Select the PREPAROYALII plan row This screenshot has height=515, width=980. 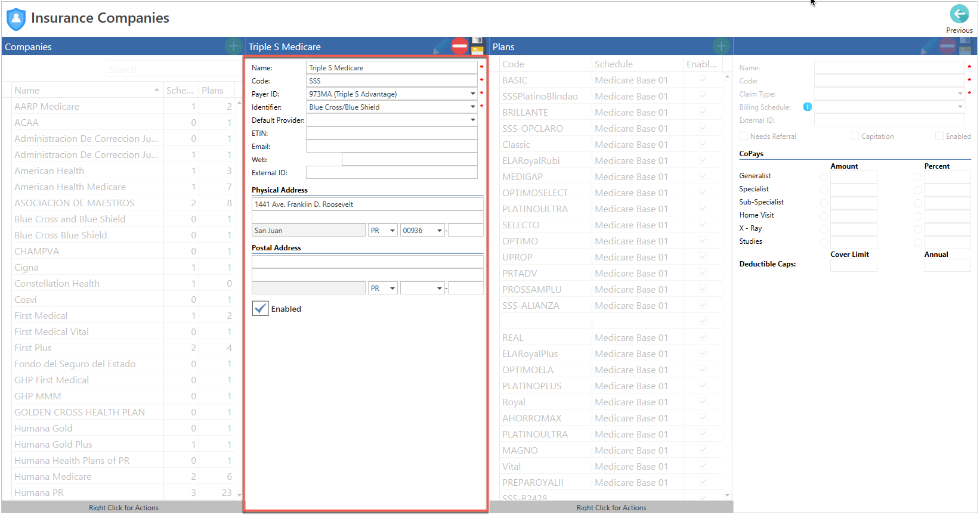tap(611, 482)
